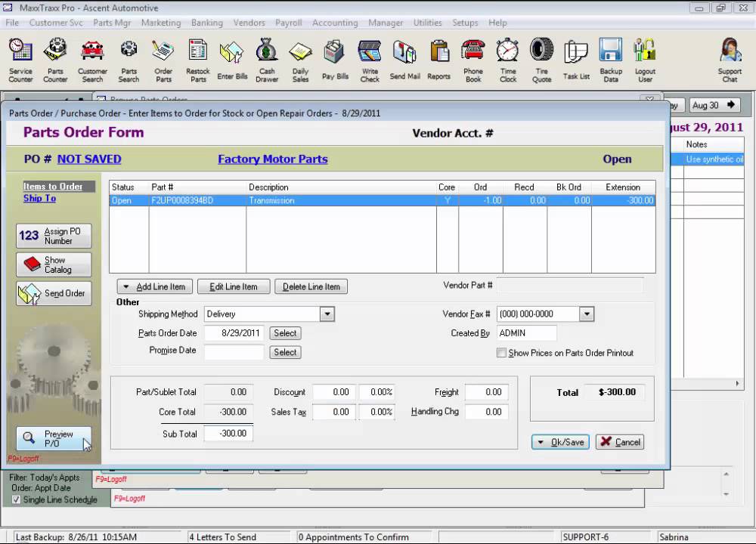
Task: Click the Logout User toolbar icon
Action: pos(645,60)
